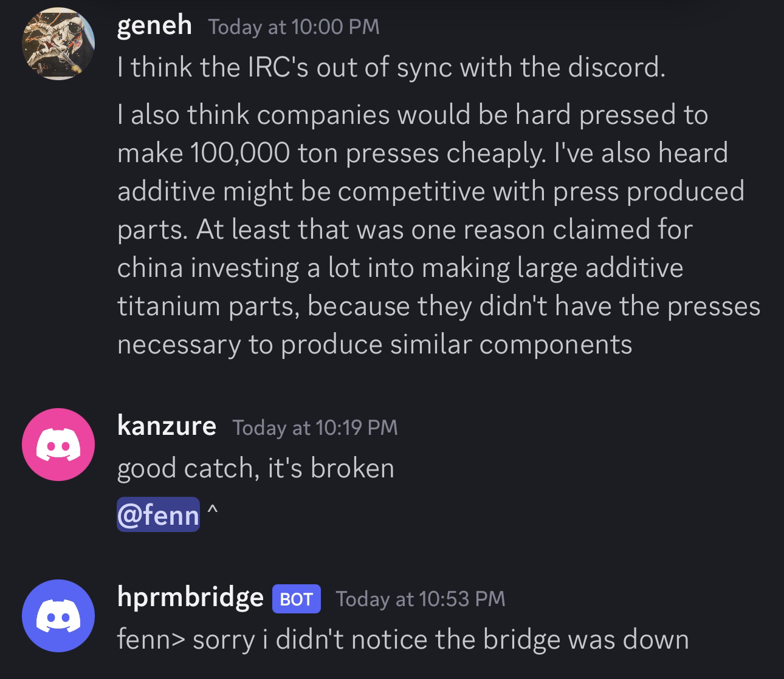Click the Today at 10:00 PM timestamp
784x679 pixels.
pyautogui.click(x=294, y=27)
